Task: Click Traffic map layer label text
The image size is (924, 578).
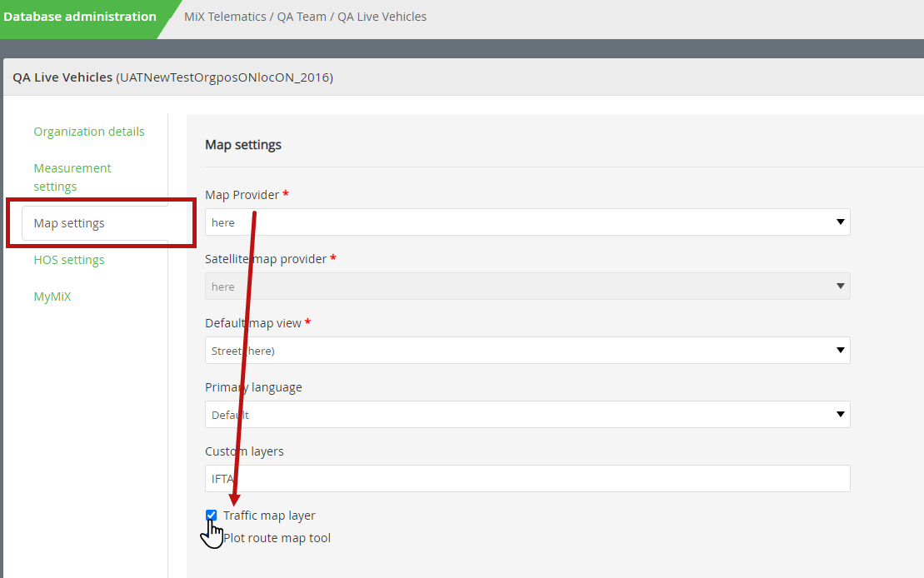Action: coord(269,516)
